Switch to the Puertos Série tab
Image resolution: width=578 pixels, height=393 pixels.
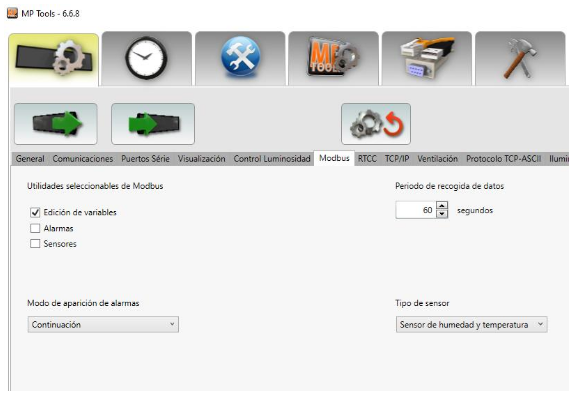pyautogui.click(x=145, y=159)
